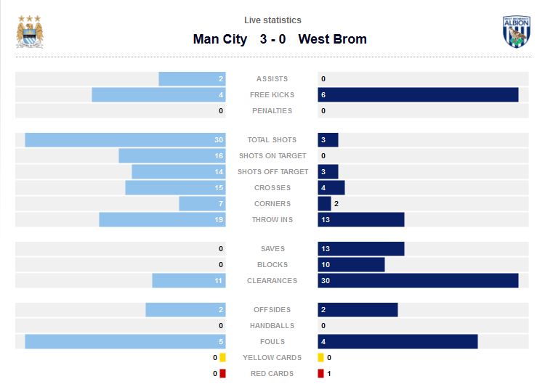Click the Manchester City club crest
The width and height of the screenshot is (545, 392).
coord(30,31)
